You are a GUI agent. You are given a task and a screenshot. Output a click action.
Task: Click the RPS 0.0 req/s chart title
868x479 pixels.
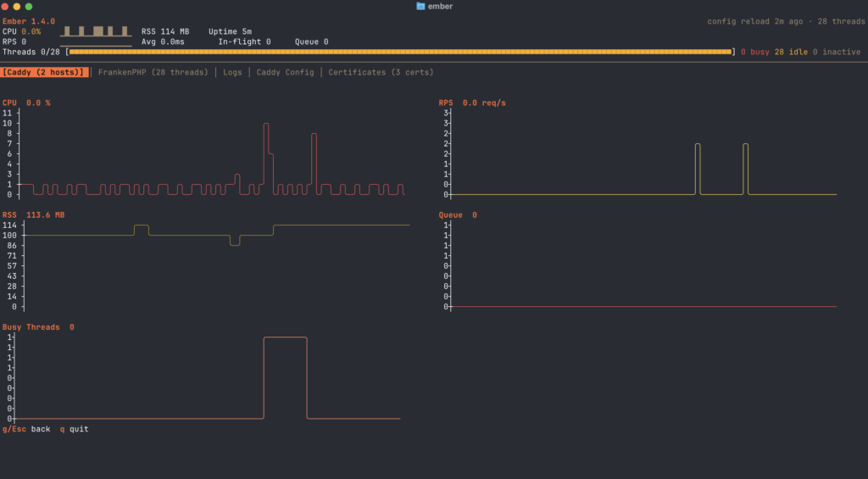pos(472,103)
